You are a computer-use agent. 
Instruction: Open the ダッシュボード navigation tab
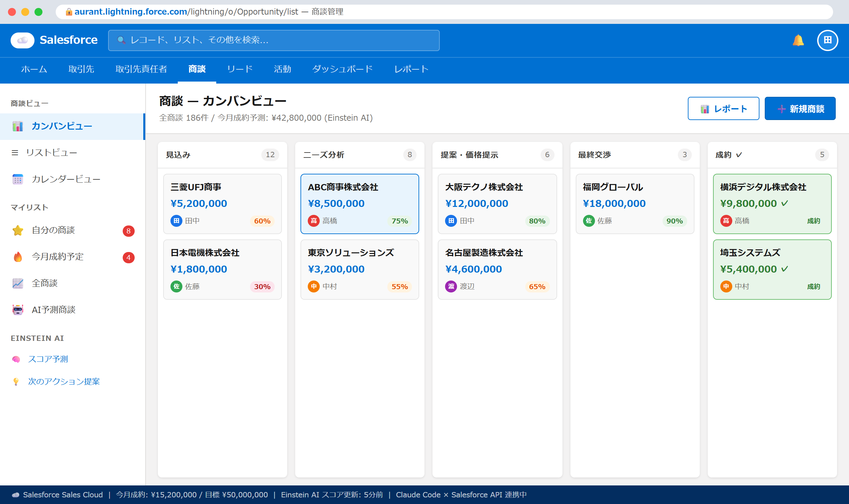coord(342,69)
